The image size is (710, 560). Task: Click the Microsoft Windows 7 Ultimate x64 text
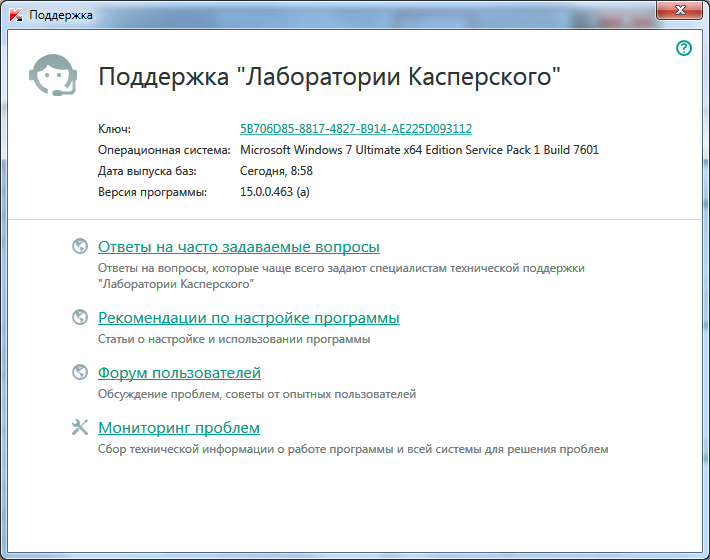click(x=419, y=150)
